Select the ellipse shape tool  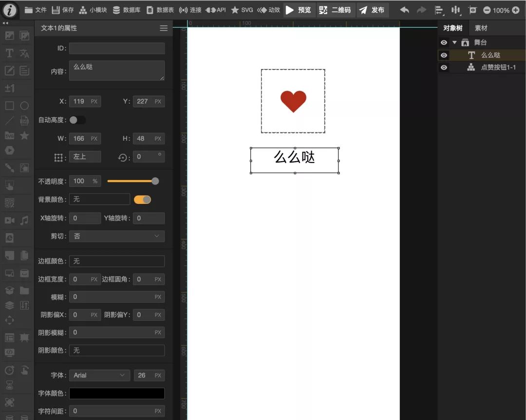pyautogui.click(x=24, y=106)
